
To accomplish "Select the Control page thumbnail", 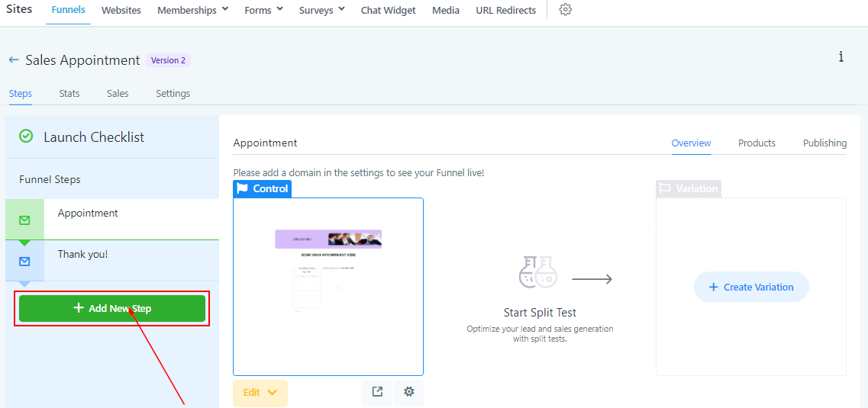I will click(x=328, y=287).
